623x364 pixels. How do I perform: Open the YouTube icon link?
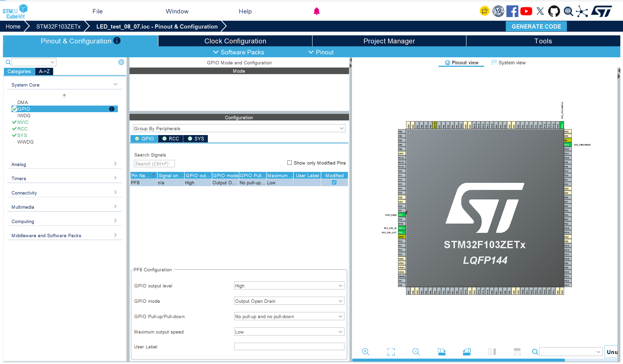tap(526, 11)
